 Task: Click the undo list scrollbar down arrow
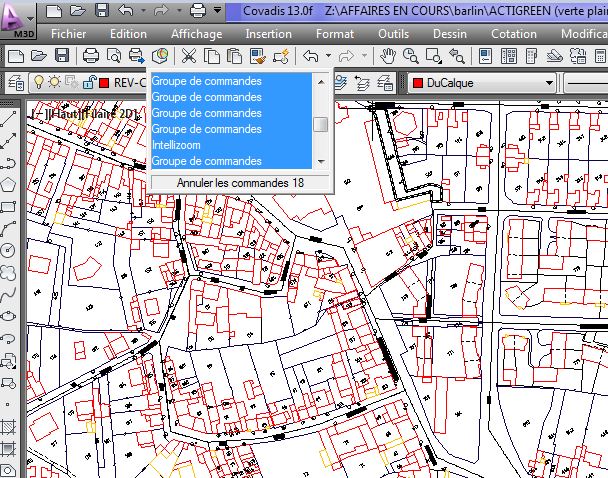click(x=321, y=161)
